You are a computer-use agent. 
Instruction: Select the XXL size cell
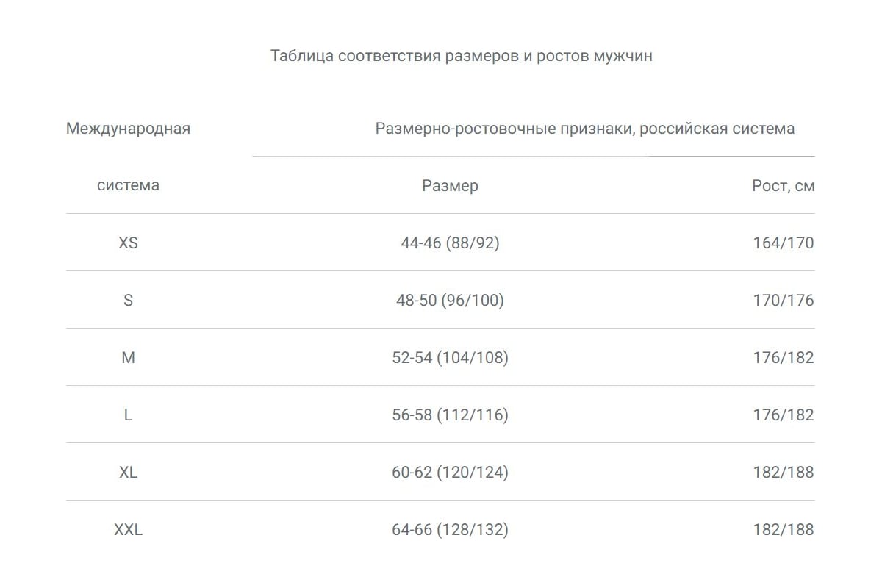point(128,530)
